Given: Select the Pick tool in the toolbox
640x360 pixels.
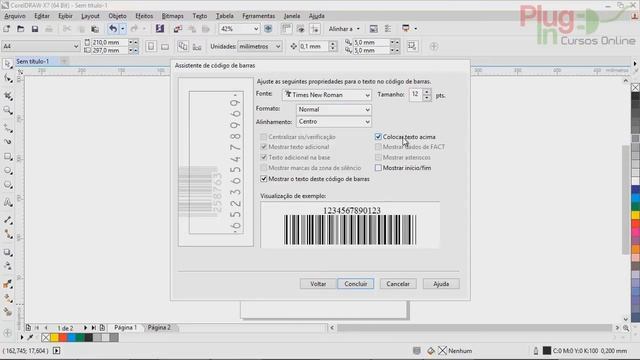Looking at the screenshot, I should pyautogui.click(x=8, y=64).
